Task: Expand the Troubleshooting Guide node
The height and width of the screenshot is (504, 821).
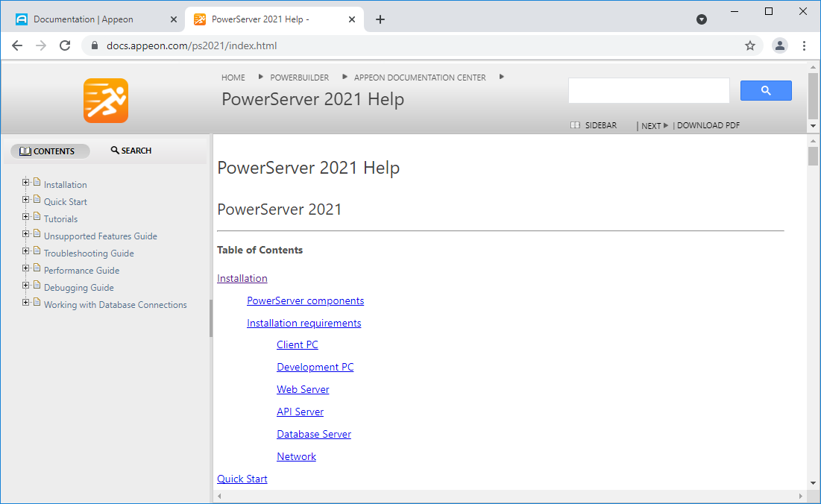Action: pos(25,251)
